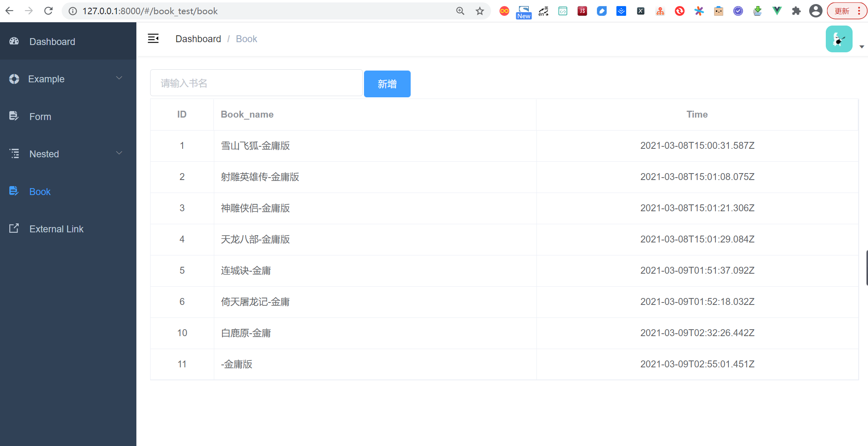The image size is (868, 446).
Task: Open the English translation extension icon
Action: click(543, 11)
